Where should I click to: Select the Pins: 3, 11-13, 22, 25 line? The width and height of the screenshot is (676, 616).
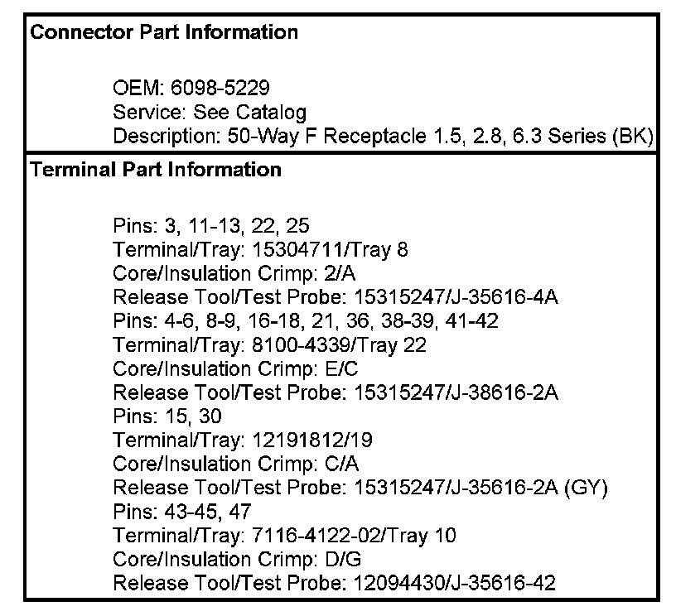[211, 224]
